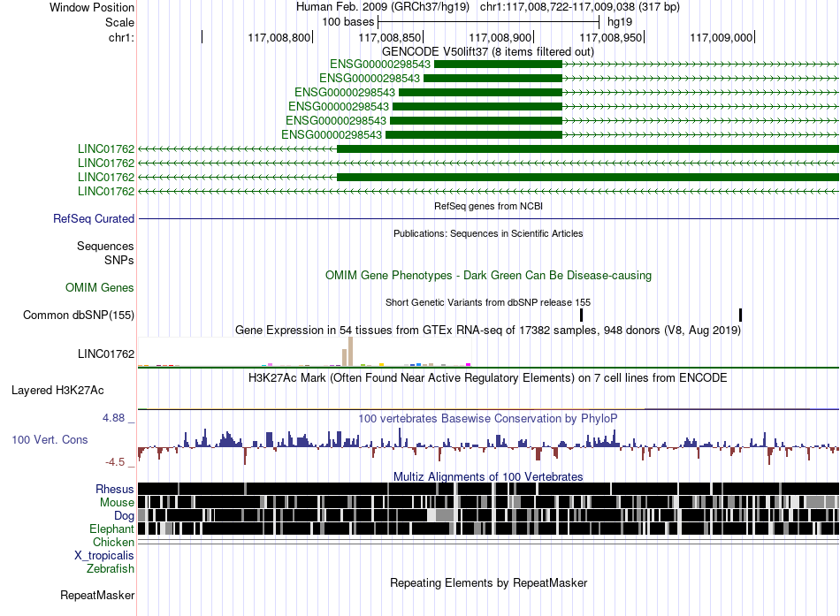Viewport: 840px width, 616px height.
Task: Click the 'chr1:' ruler label
Action: click(x=122, y=37)
